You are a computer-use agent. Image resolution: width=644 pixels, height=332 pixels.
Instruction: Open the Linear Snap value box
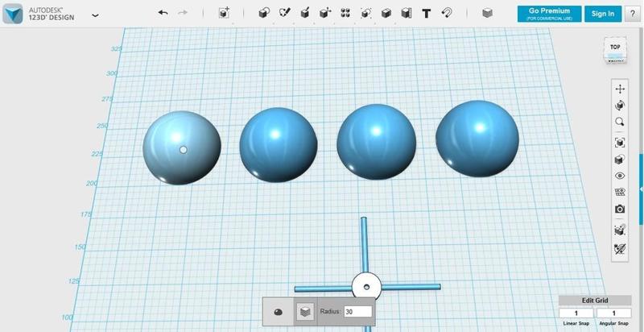576,313
